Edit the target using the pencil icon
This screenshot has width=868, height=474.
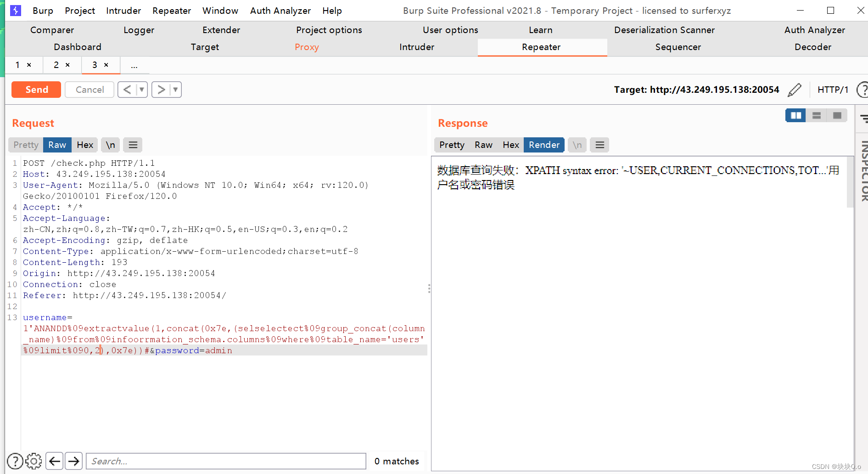[795, 90]
